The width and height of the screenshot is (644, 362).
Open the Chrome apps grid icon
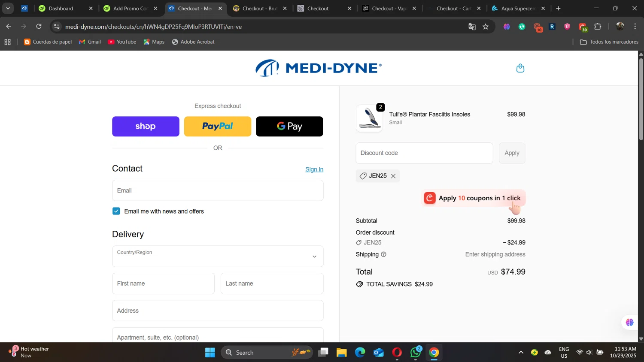tap(7, 42)
